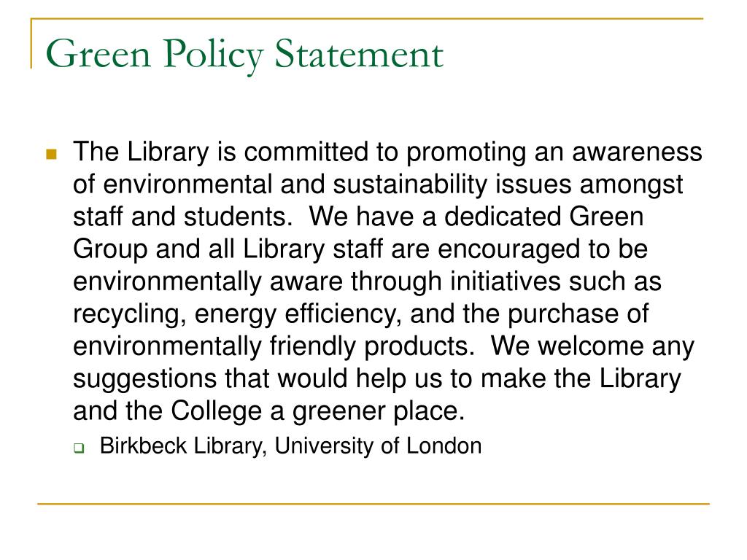
Task: Click the gold horizontal line at slide bottom
Action: 373,503
